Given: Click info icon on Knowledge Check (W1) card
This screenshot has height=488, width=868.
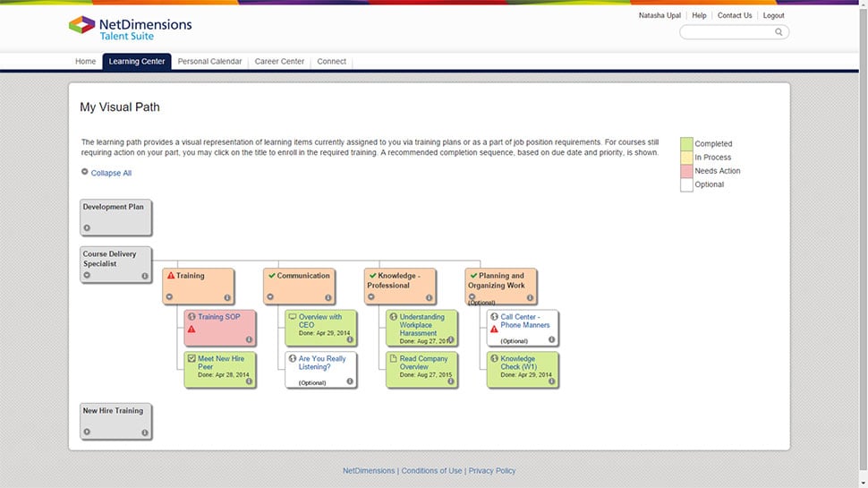Looking at the screenshot, I should pos(551,381).
